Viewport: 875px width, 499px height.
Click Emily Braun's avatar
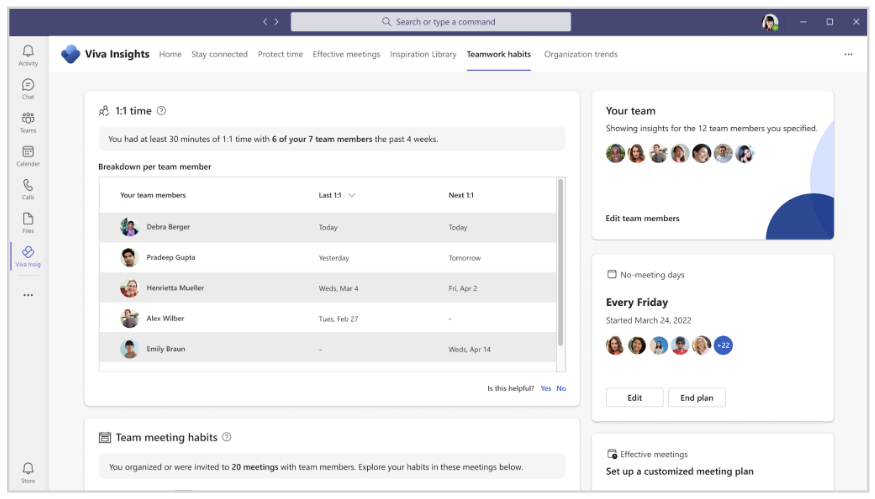pos(129,349)
